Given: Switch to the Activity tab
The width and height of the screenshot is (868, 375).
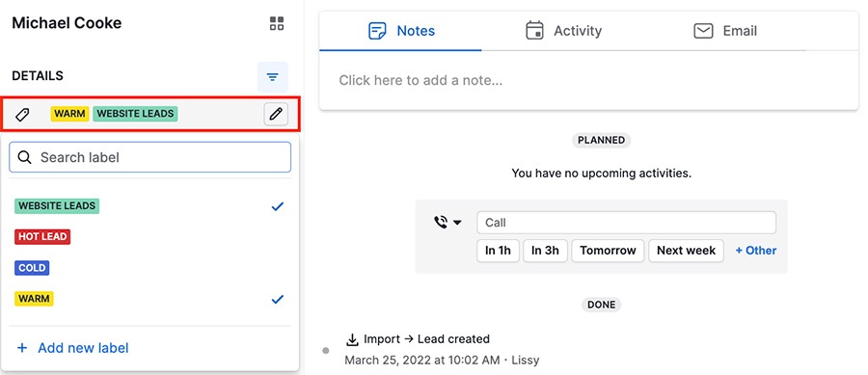Looking at the screenshot, I should pyautogui.click(x=563, y=31).
